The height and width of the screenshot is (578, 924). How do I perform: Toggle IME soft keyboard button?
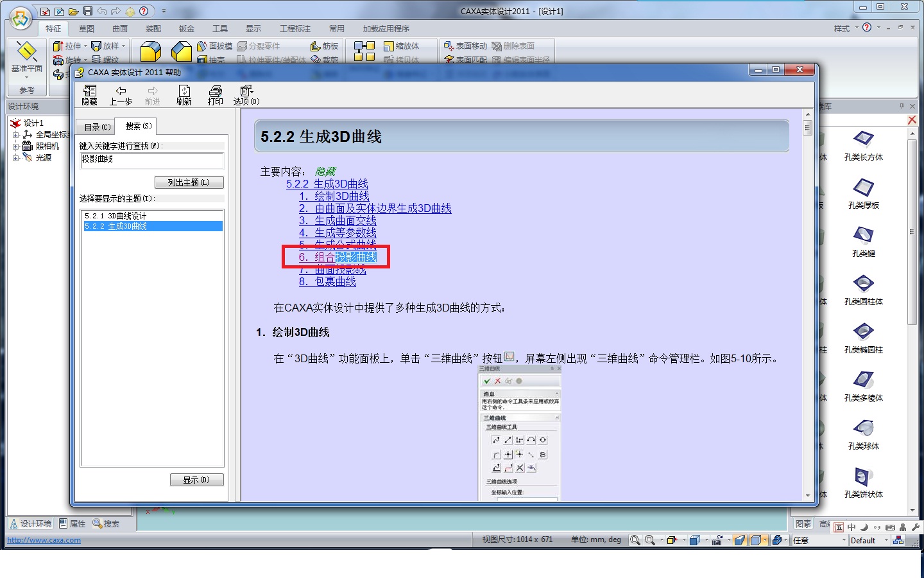889,527
